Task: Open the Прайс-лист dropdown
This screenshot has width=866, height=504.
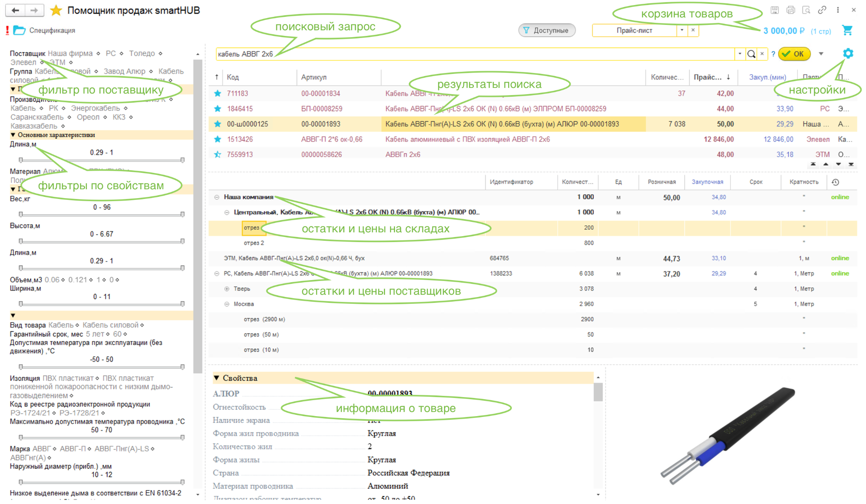Action: (x=682, y=30)
